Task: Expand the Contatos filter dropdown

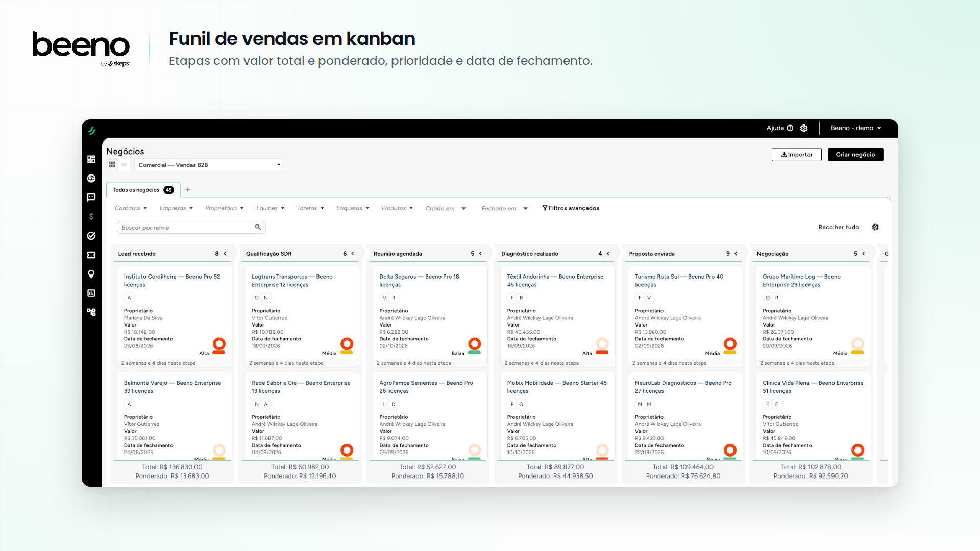Action: (131, 208)
